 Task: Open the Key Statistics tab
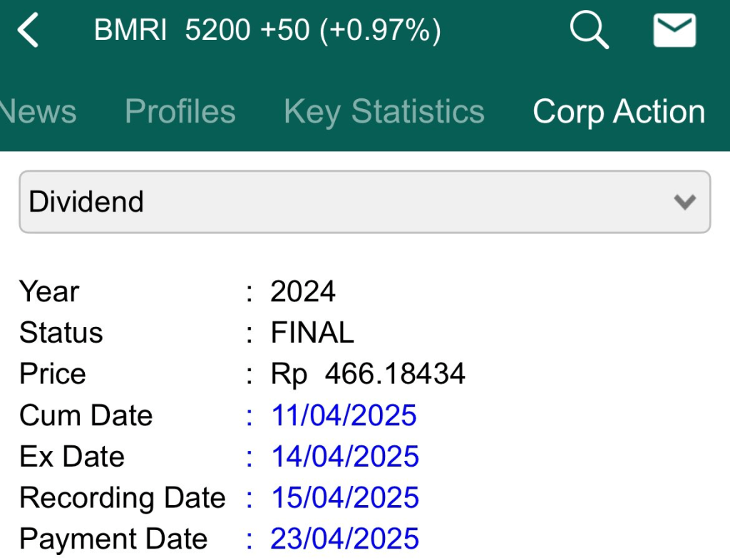click(x=384, y=112)
